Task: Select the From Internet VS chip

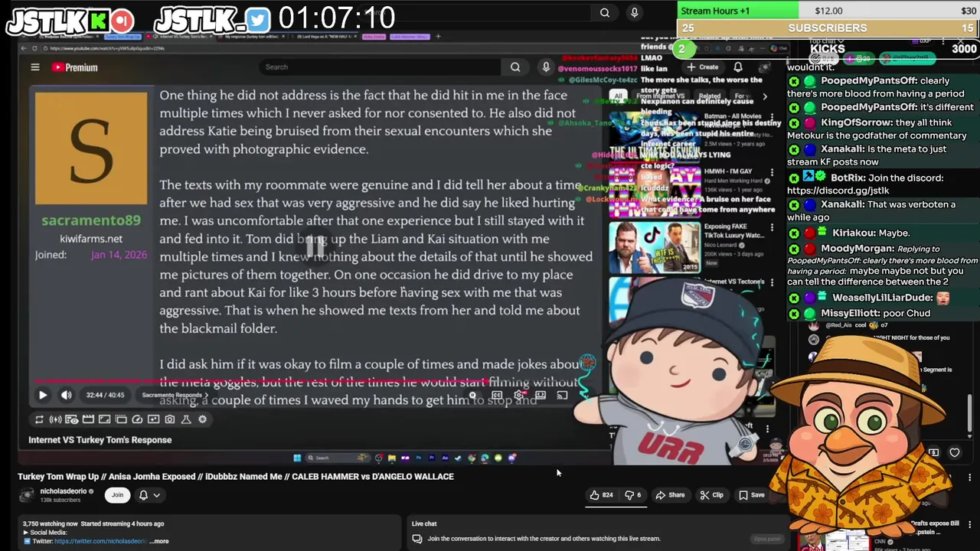Action: (x=660, y=96)
